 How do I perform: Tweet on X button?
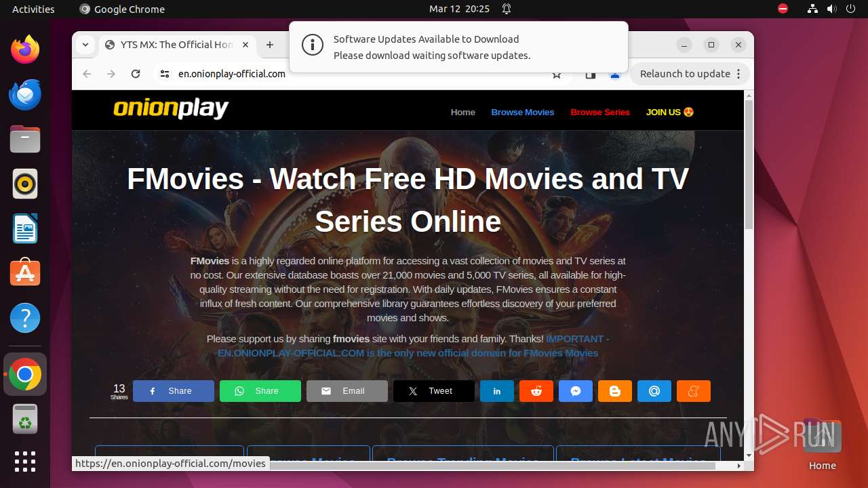[434, 391]
